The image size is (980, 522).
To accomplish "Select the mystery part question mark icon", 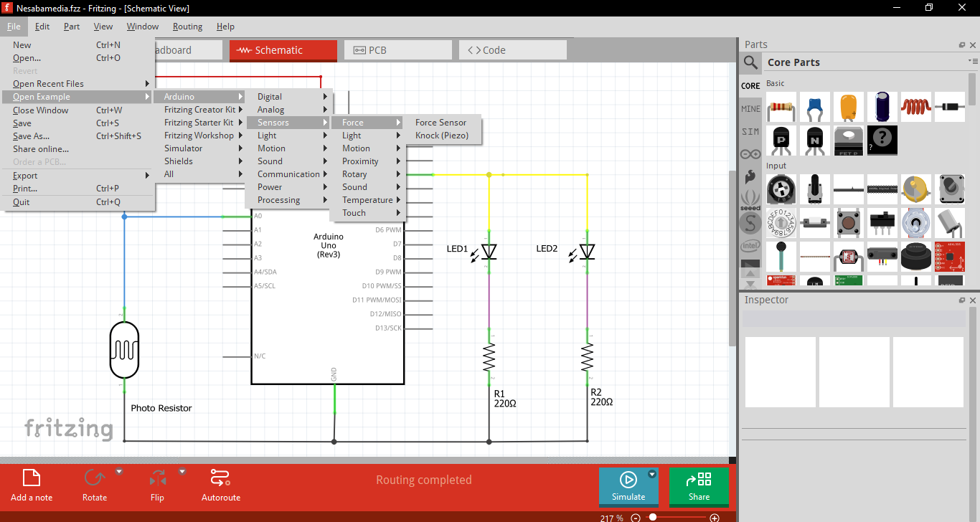I will point(882,141).
